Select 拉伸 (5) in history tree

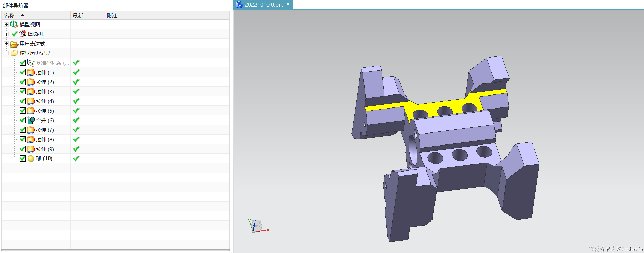(45, 111)
